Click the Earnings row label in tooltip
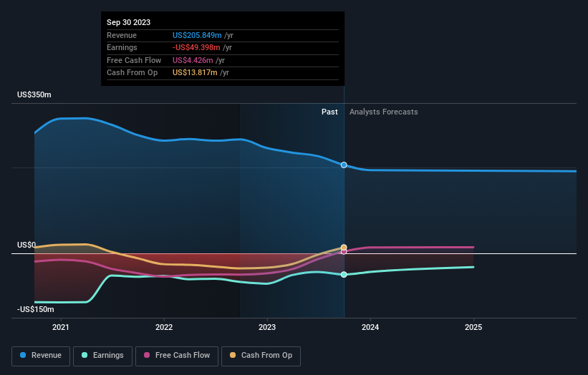Image resolution: width=588 pixels, height=375 pixels. coord(122,47)
